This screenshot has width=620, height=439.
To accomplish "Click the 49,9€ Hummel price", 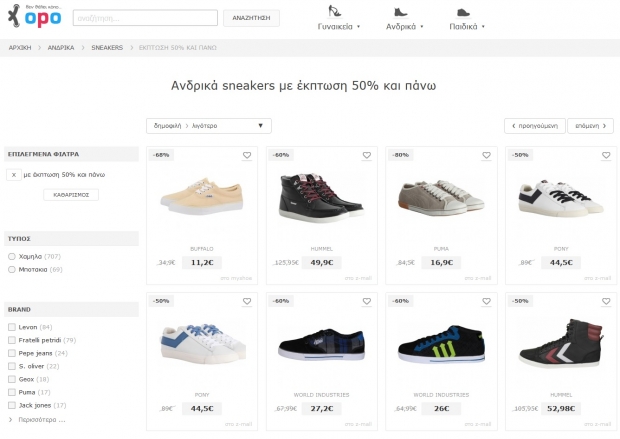I will [x=321, y=263].
